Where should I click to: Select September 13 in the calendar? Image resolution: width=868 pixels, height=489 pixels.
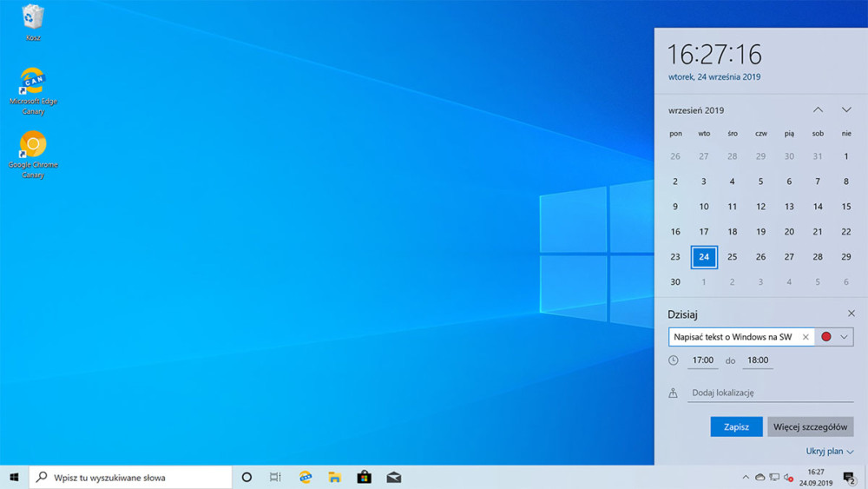pos(789,207)
